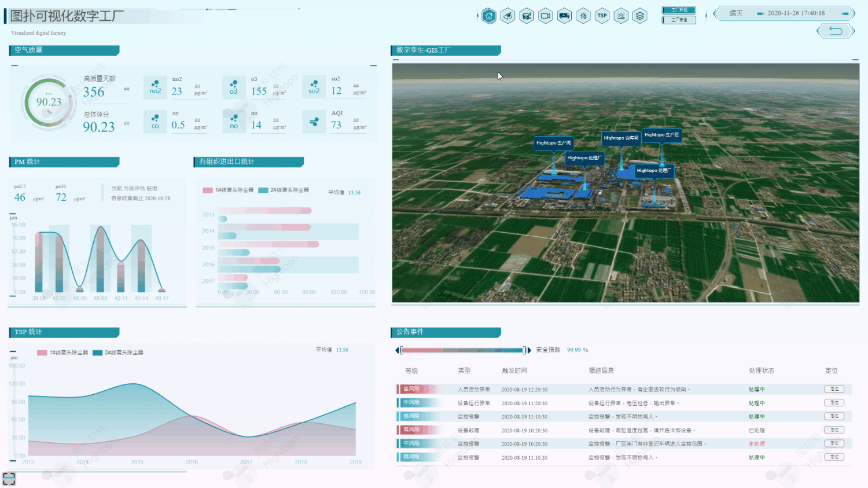Click the Hightopo 仓库间 label on the map
The image size is (868, 488).
[621, 138]
